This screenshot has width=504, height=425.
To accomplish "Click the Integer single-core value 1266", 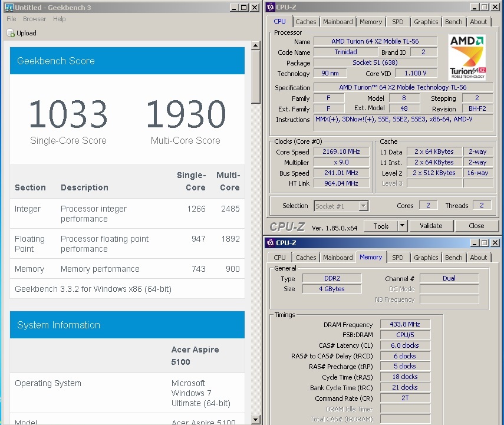I will pyautogui.click(x=196, y=209).
